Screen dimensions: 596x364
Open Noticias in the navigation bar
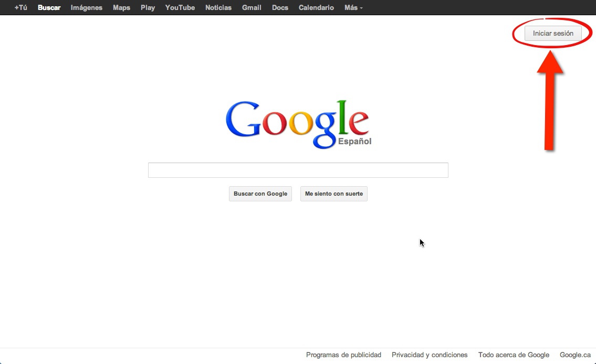[218, 8]
